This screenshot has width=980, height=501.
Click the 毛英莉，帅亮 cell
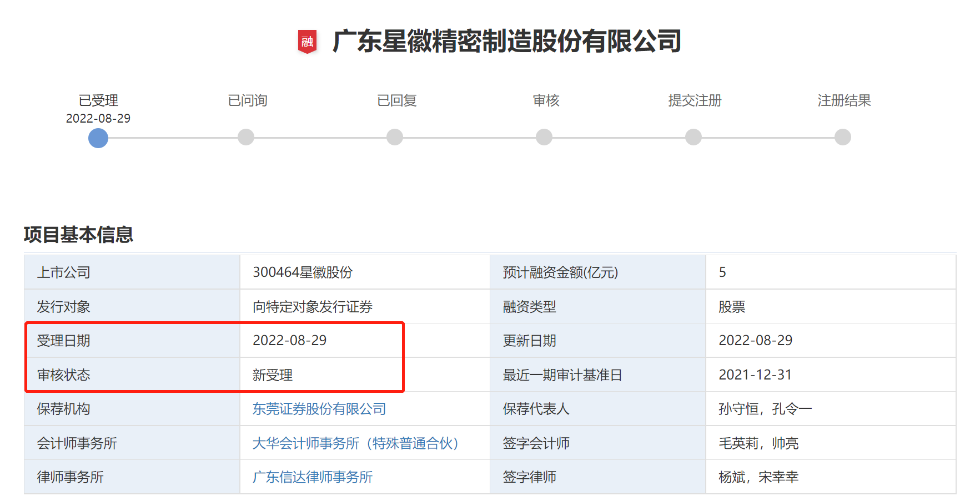pos(831,443)
